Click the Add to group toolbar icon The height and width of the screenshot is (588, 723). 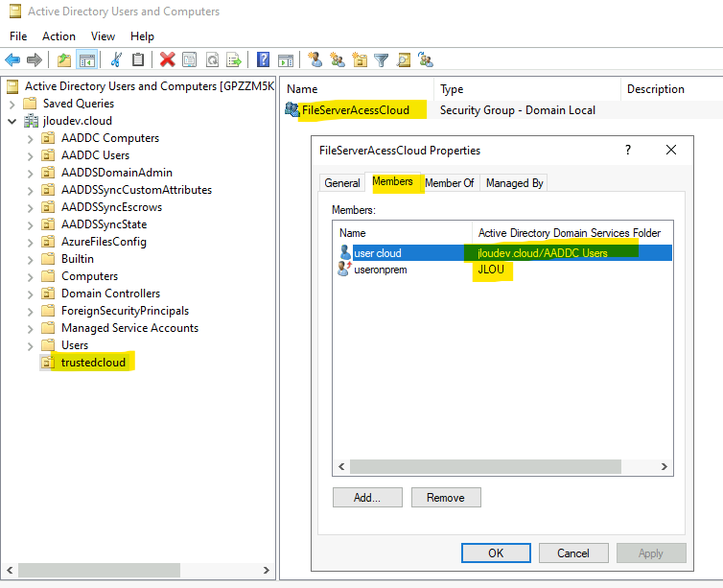pos(426,59)
